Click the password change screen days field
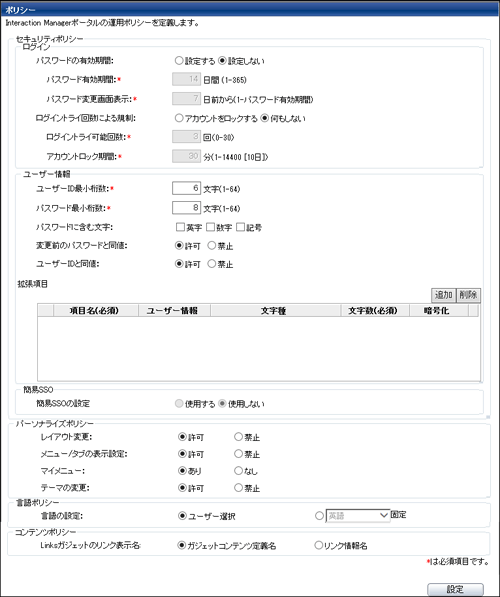500x597 pixels. (186, 99)
